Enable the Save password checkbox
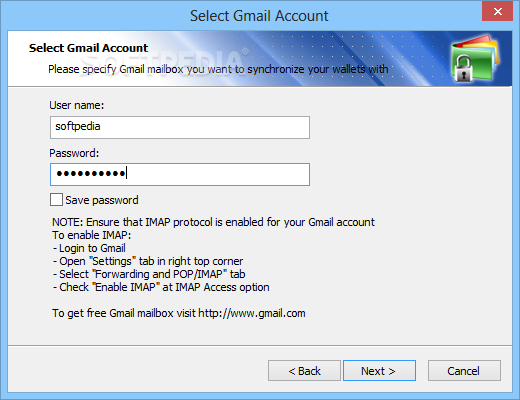 click(x=56, y=200)
